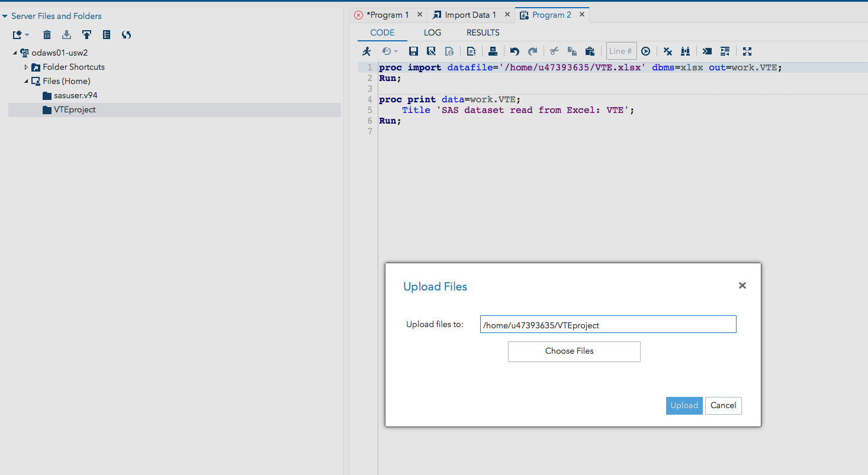Maximize the code editor view
Screen dimensions: 868x475
pos(747,51)
